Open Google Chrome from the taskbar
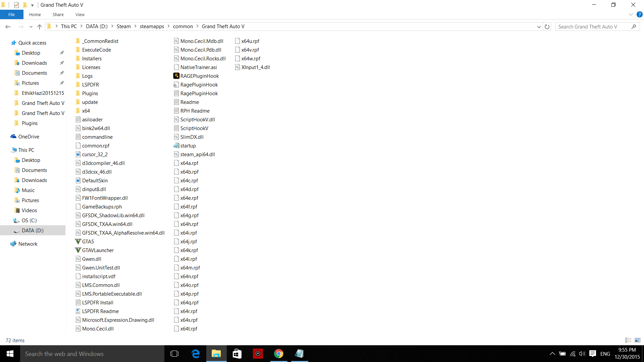Image resolution: width=644 pixels, height=362 pixels. 278,354
